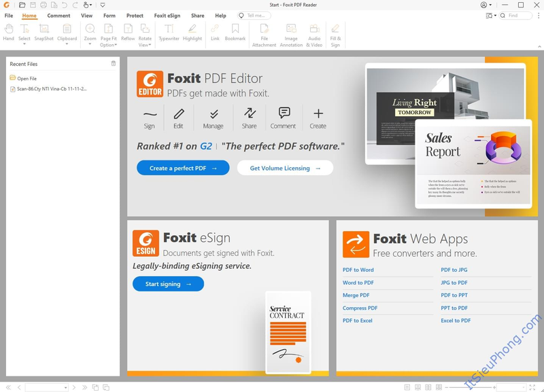Click the Save icon in quick access bar
This screenshot has height=392, width=544.
pos(33,5)
